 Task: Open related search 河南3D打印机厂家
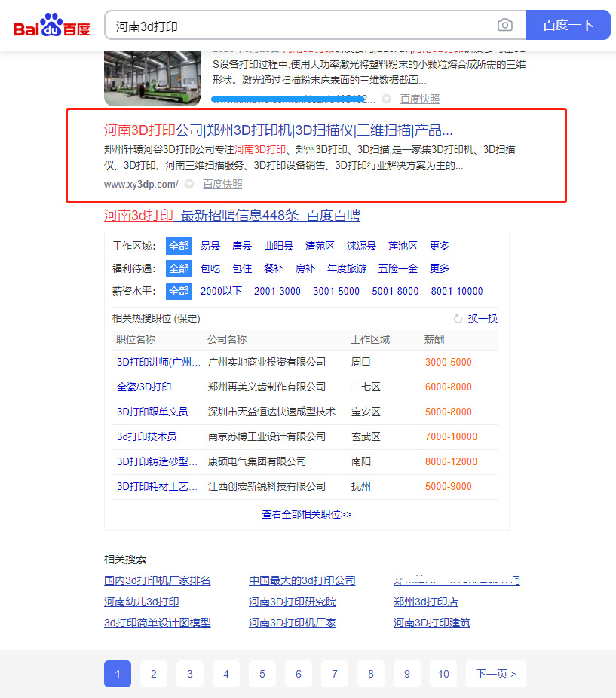[x=293, y=623]
